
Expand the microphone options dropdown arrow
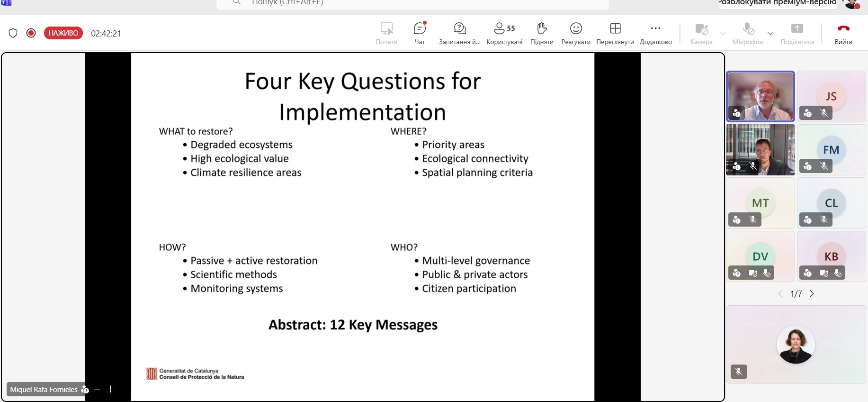(770, 34)
